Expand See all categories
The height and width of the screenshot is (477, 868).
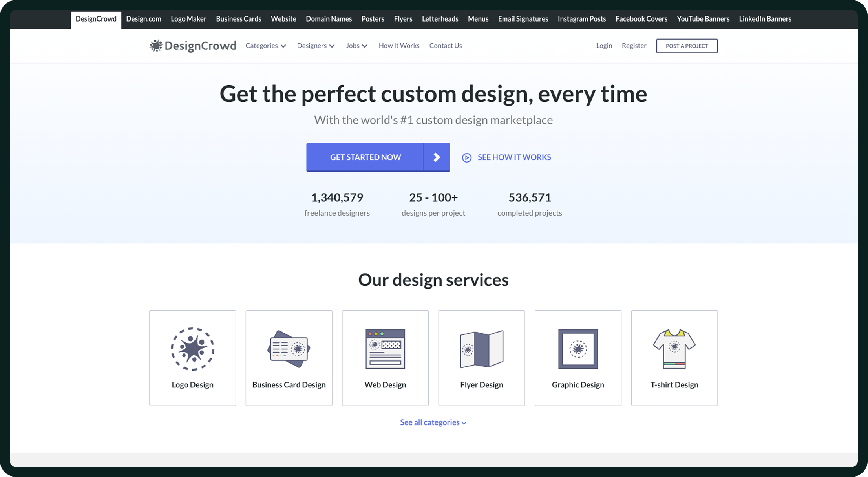point(433,422)
